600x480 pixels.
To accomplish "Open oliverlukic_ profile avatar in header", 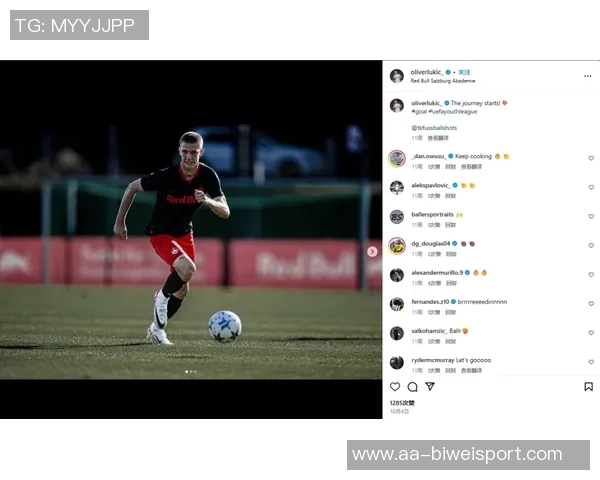I will (x=397, y=76).
